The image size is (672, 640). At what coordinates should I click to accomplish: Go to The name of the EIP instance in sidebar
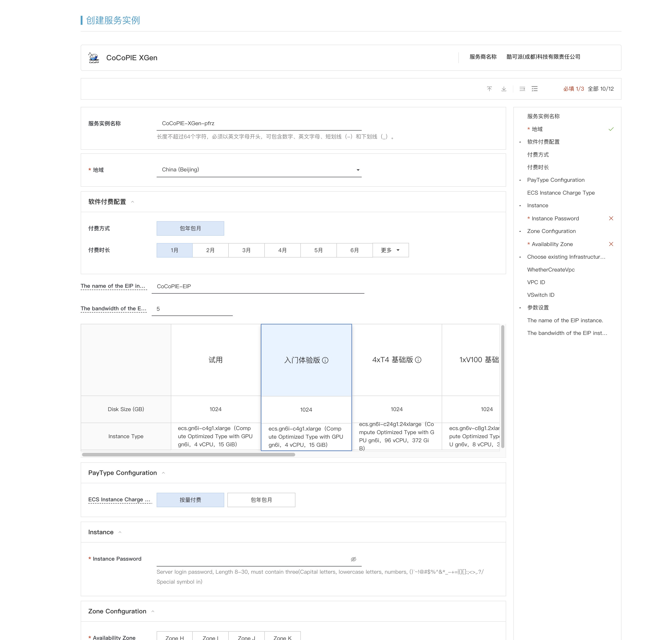point(565,320)
